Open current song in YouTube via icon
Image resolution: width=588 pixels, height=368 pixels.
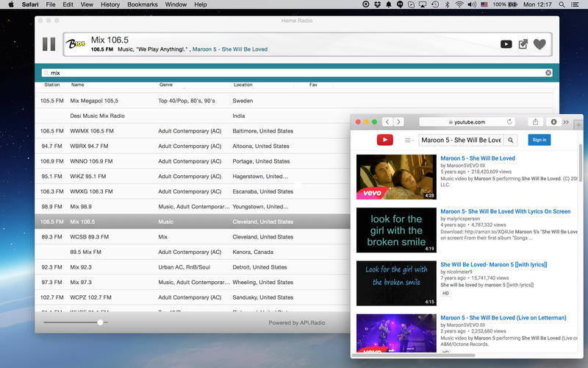pyautogui.click(x=506, y=44)
